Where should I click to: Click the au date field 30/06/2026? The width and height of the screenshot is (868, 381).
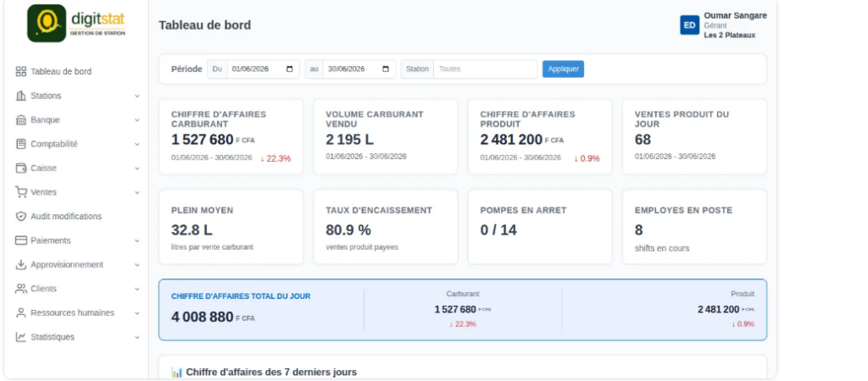click(x=359, y=69)
